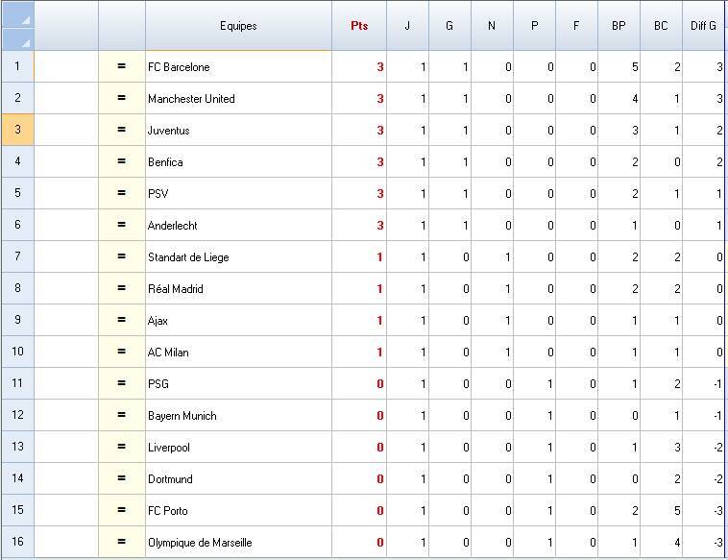Select the Diff G column header
Screen dimensions: 728x560
click(x=703, y=26)
